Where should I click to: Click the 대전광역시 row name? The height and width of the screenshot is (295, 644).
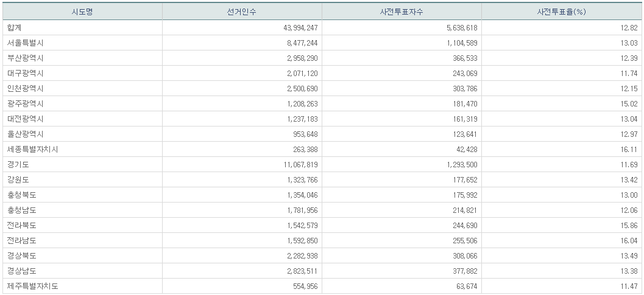point(26,119)
